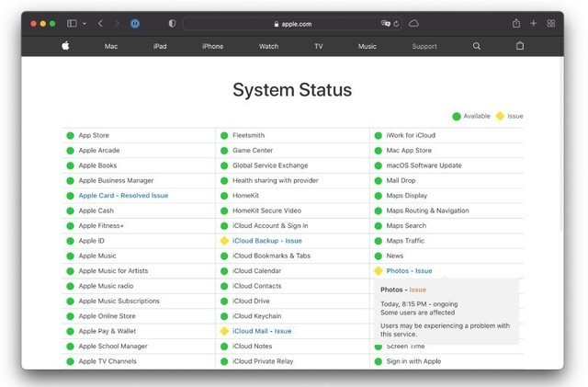Click the iCloud Private Relay text

click(x=263, y=361)
